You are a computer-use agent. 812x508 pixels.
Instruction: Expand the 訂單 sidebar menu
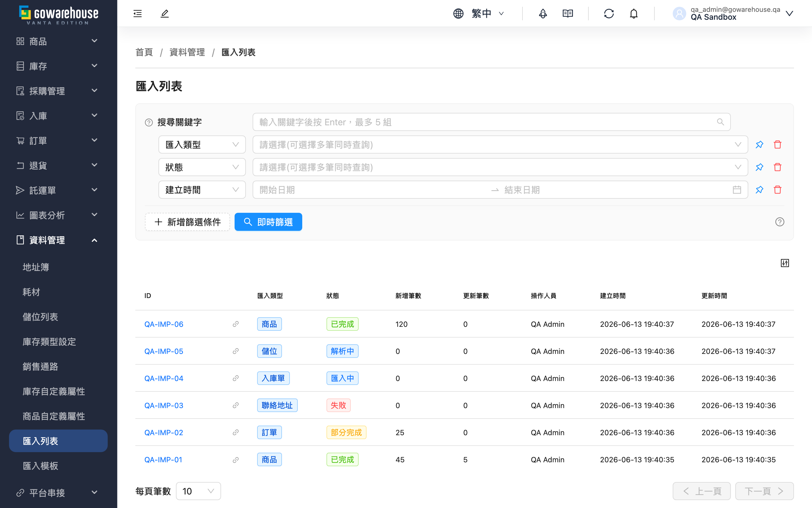(58, 141)
